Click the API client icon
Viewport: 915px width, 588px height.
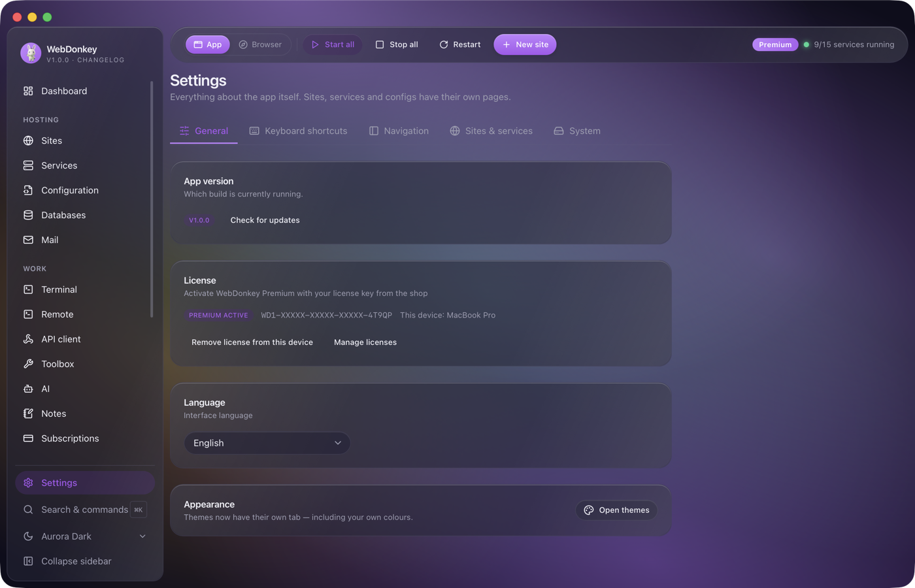coord(28,339)
